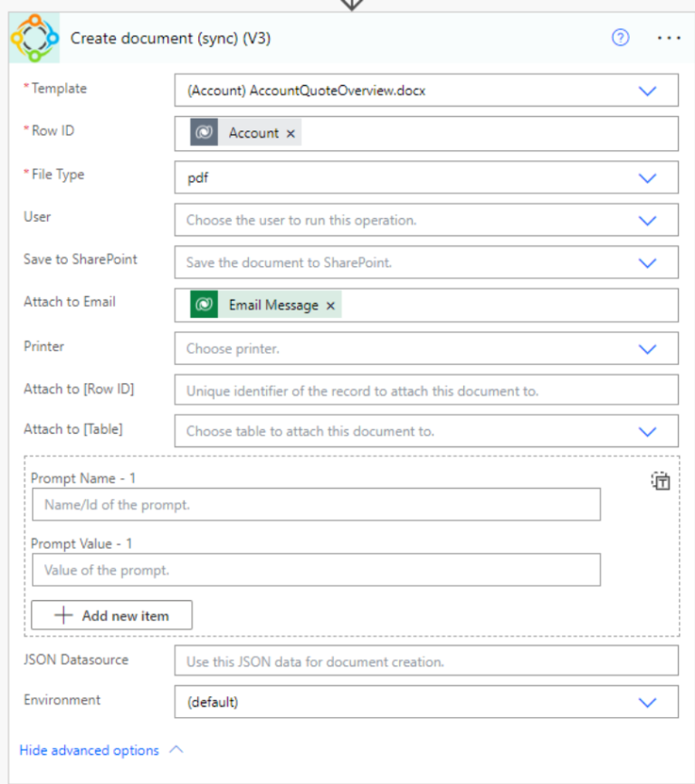
Task: Click the Add new item button
Action: (111, 615)
